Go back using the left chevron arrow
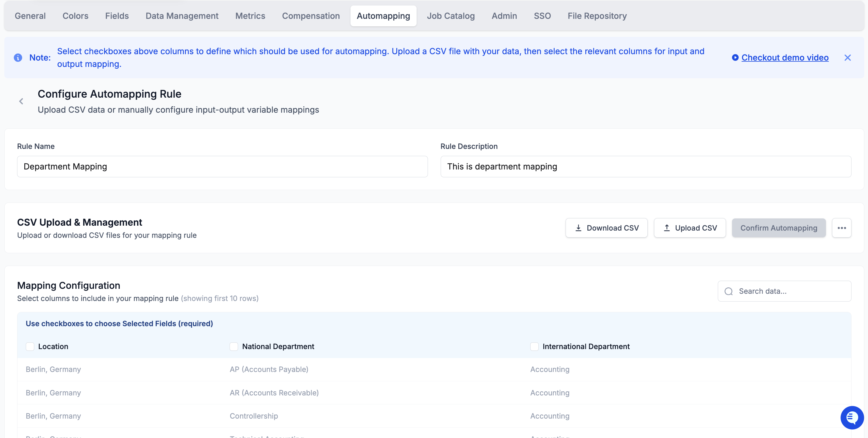Screen dimensions: 868x438 click(x=21, y=101)
